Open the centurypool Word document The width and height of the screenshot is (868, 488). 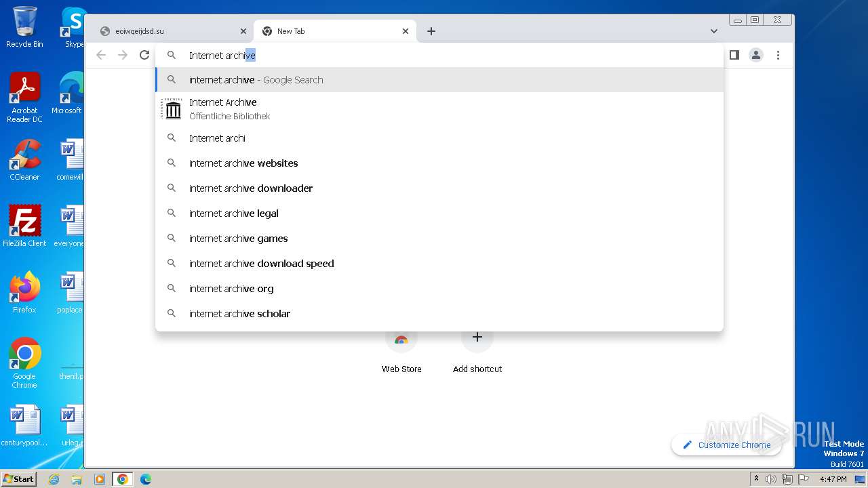[x=24, y=425]
